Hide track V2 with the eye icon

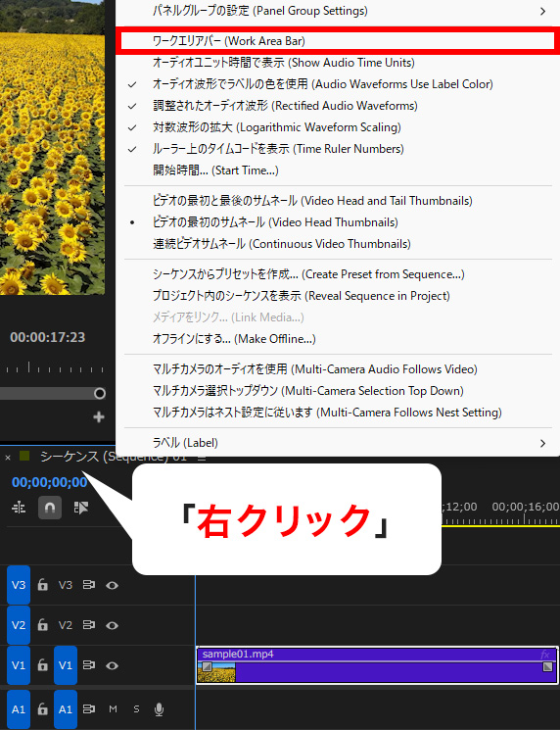pos(112,625)
